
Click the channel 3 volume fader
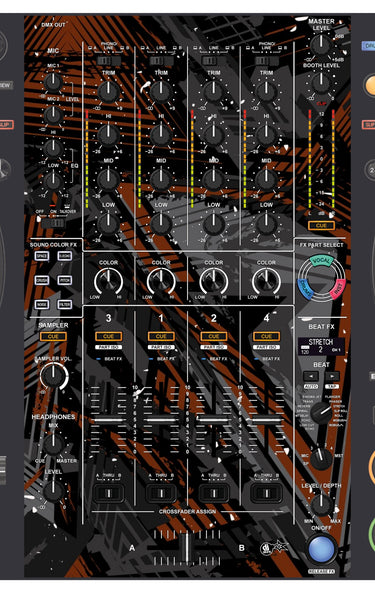tap(108, 420)
